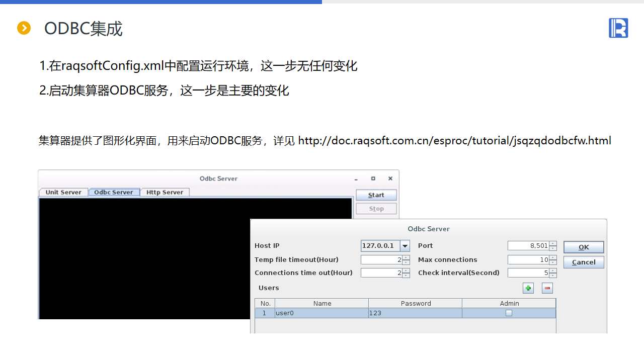This screenshot has height=362, width=644.
Task: Click the Name column header
Action: (322, 303)
